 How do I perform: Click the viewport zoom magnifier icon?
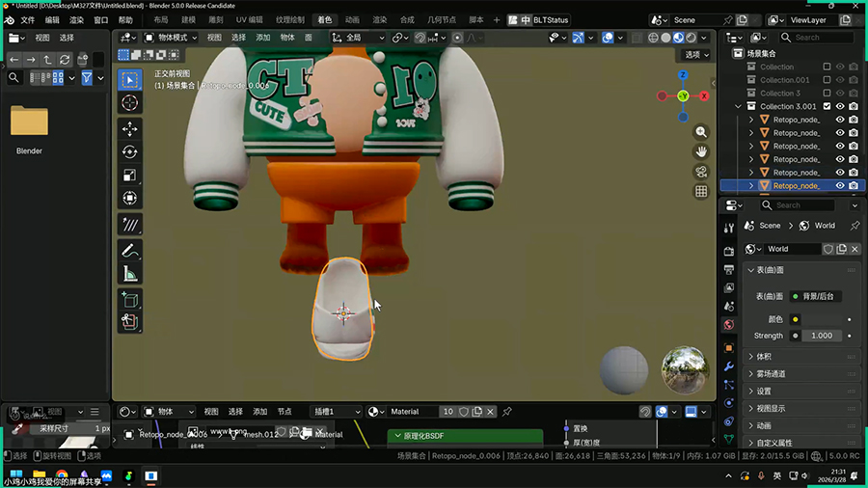pyautogui.click(x=701, y=132)
